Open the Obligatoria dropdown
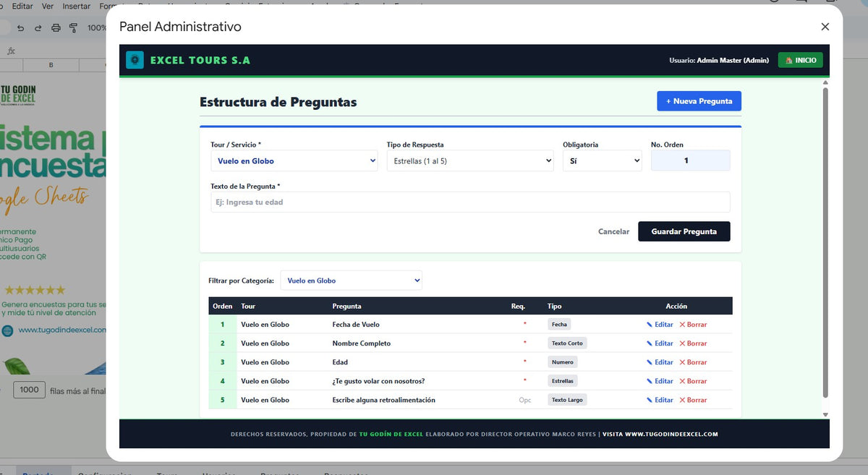Viewport: 868px width, 475px height. coord(603,161)
